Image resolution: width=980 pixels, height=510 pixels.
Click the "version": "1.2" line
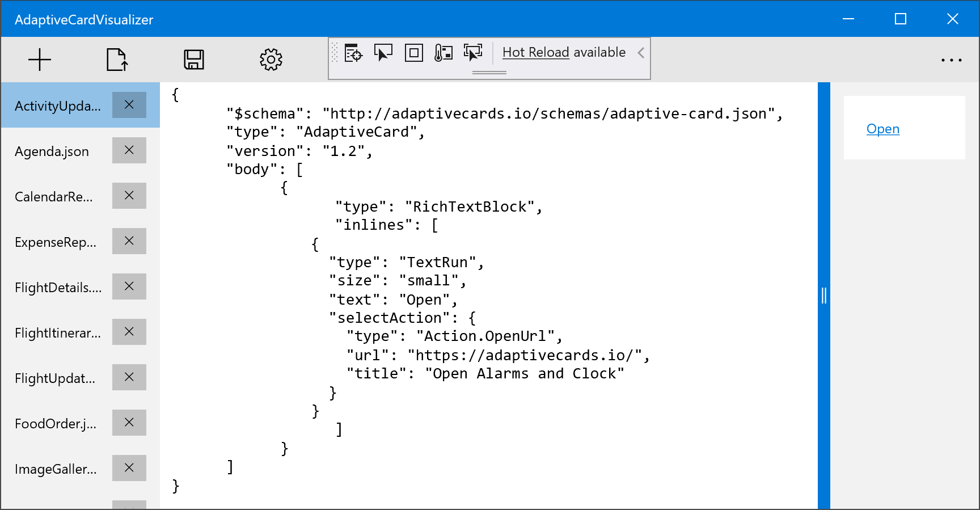pyautogui.click(x=299, y=151)
